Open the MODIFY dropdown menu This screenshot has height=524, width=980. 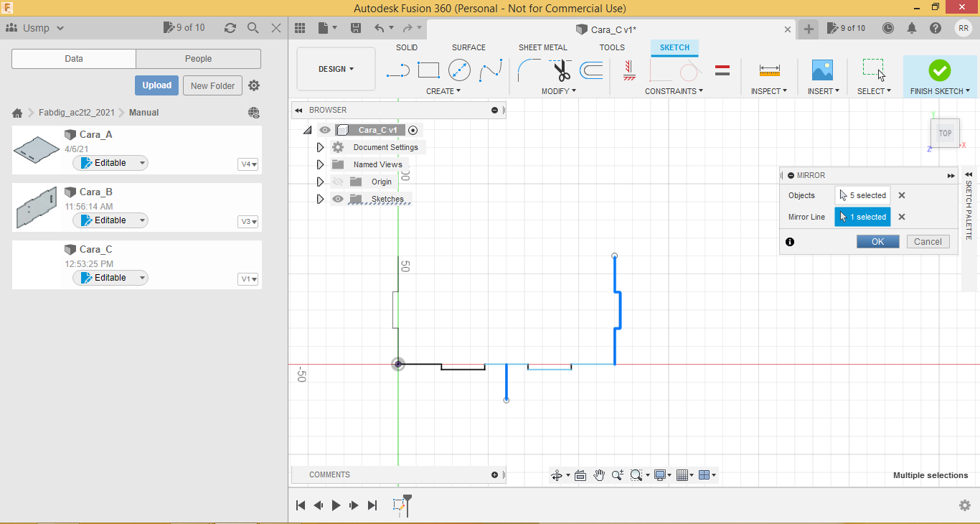pyautogui.click(x=559, y=91)
